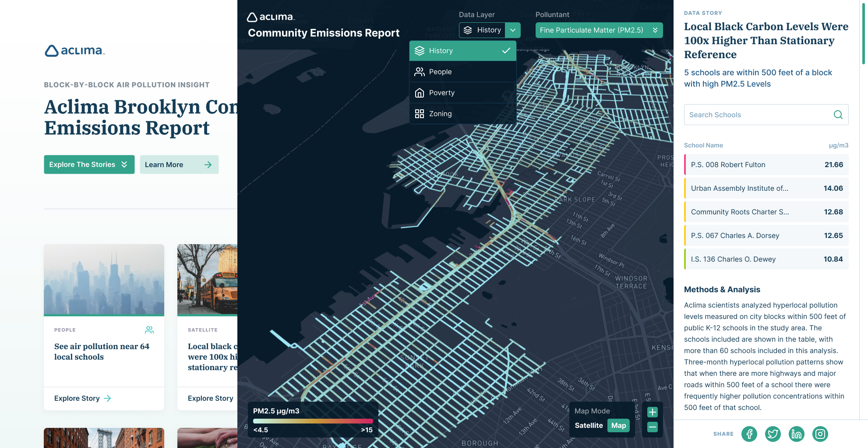868x448 pixels.
Task: Click the Methods & Analysis heading
Action: (722, 290)
